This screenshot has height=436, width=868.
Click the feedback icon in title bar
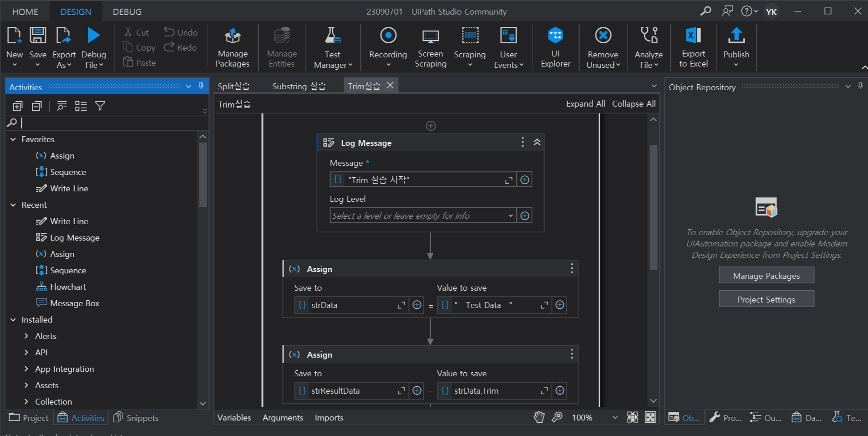click(727, 11)
